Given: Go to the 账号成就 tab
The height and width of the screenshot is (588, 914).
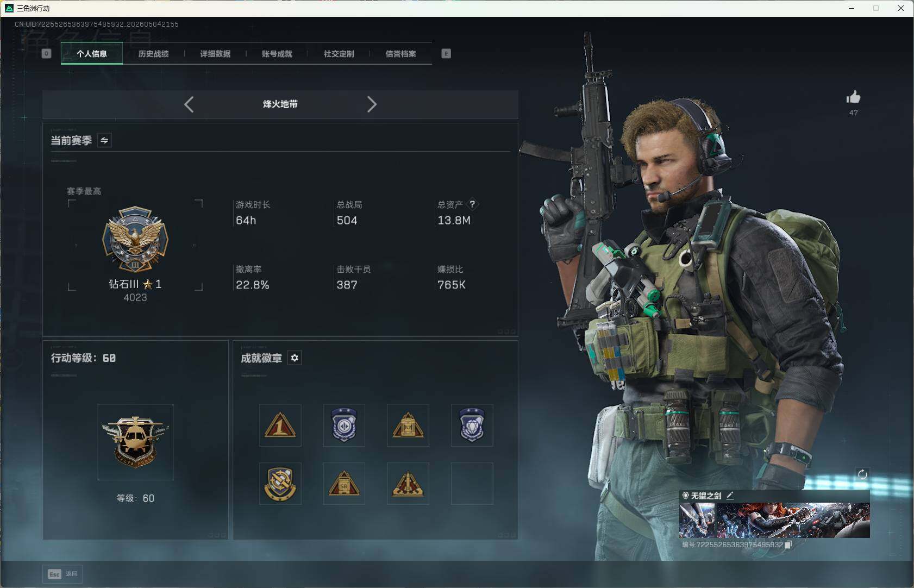Looking at the screenshot, I should [x=277, y=53].
